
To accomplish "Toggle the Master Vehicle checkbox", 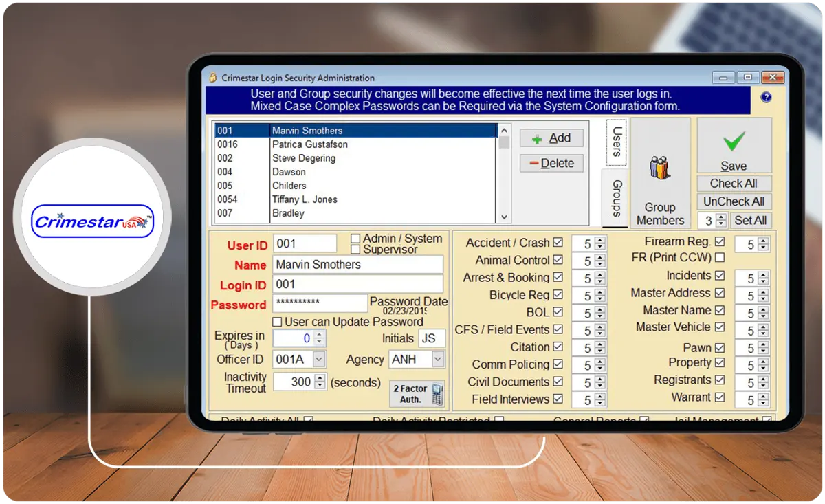I will 720,327.
